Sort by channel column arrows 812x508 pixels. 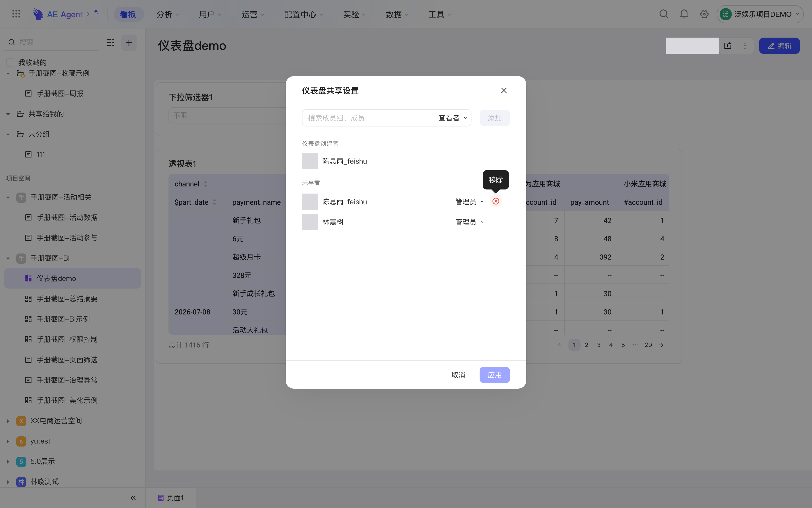point(205,184)
